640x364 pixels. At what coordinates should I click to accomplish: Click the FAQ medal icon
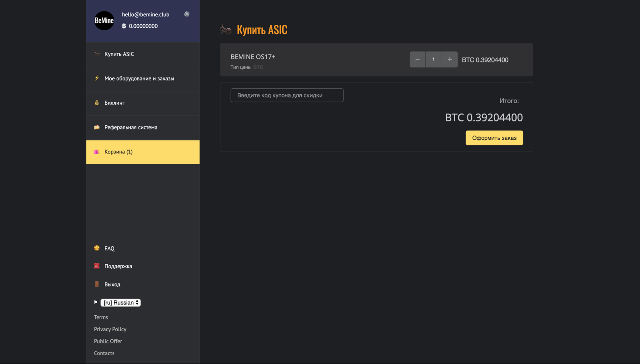[96, 248]
